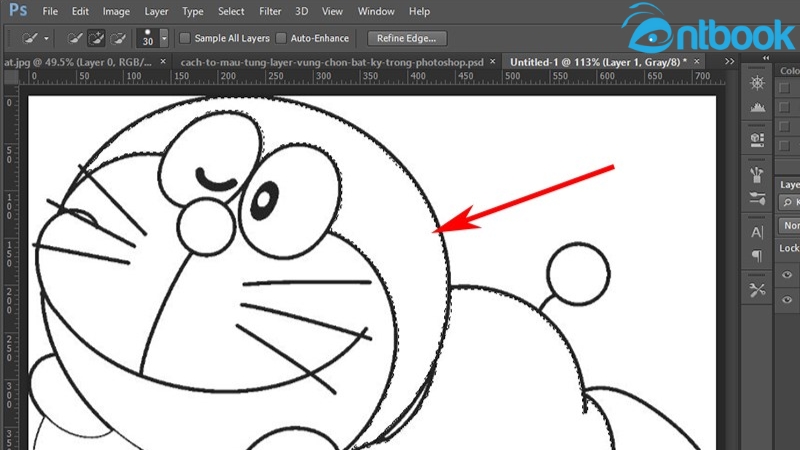
Task: Open the Histogram panel icon
Action: point(757,108)
